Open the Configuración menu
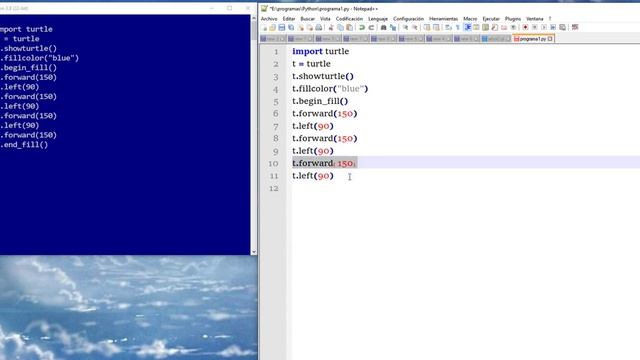 click(409, 19)
